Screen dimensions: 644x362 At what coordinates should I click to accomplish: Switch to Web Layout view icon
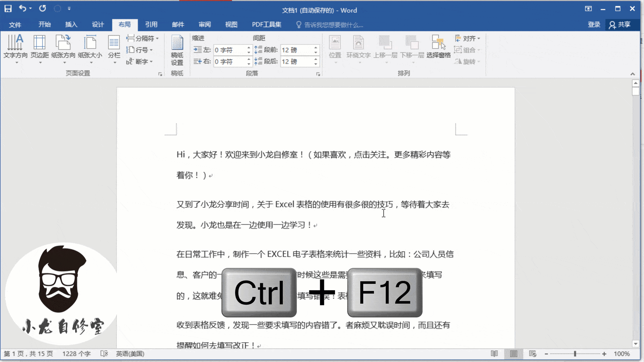coord(533,354)
